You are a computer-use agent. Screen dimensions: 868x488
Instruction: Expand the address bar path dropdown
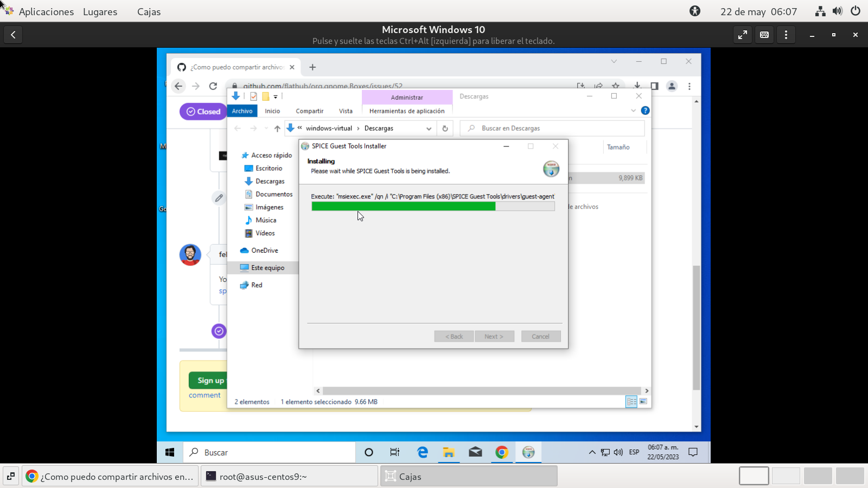429,129
